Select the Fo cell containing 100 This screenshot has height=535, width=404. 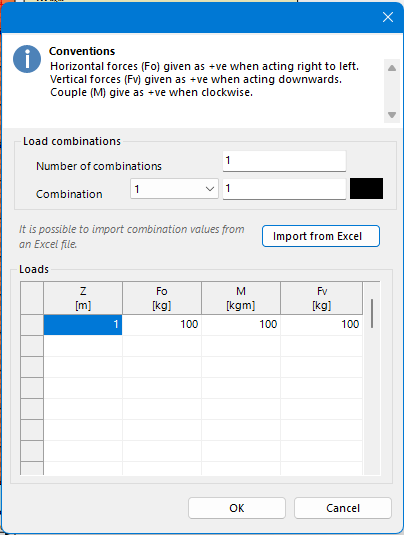[162, 324]
